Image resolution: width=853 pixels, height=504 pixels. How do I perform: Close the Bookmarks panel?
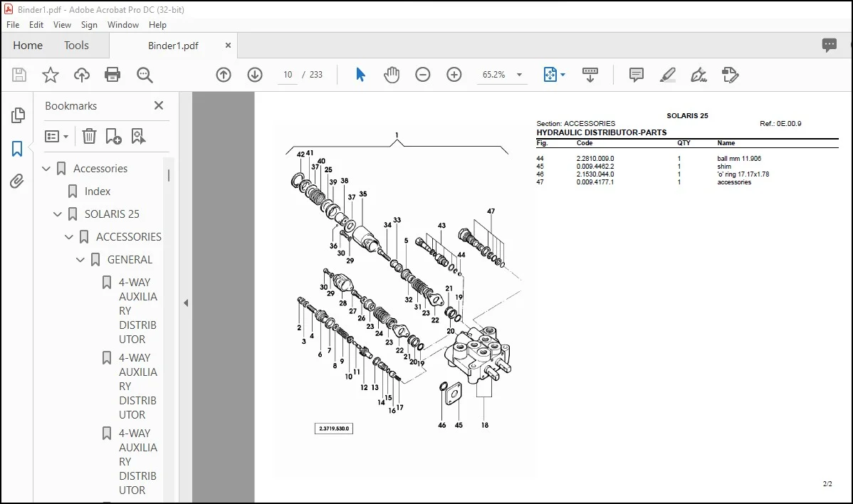[x=158, y=105]
